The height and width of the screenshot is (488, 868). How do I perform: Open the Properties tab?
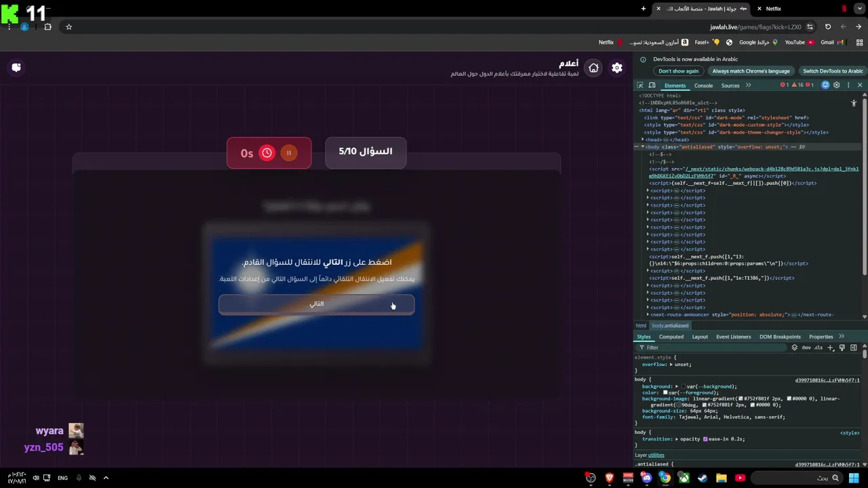pyautogui.click(x=821, y=337)
